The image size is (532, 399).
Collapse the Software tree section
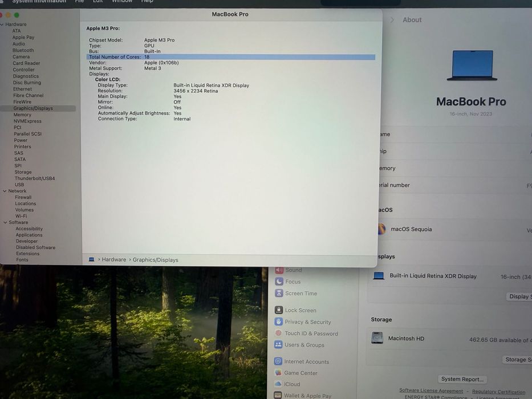point(5,222)
